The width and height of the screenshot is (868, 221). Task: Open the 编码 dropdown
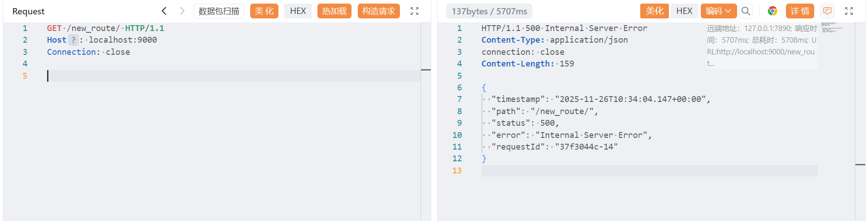click(x=718, y=11)
